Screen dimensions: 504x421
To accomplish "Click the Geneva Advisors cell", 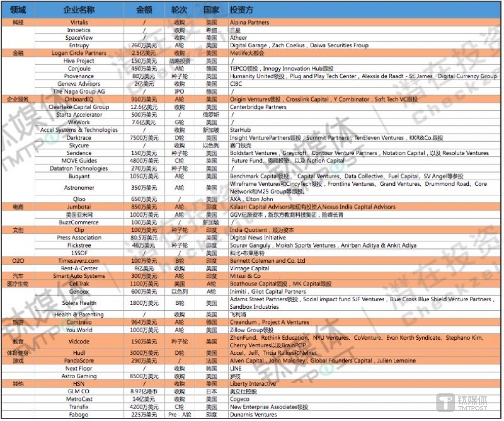I will tap(79, 84).
